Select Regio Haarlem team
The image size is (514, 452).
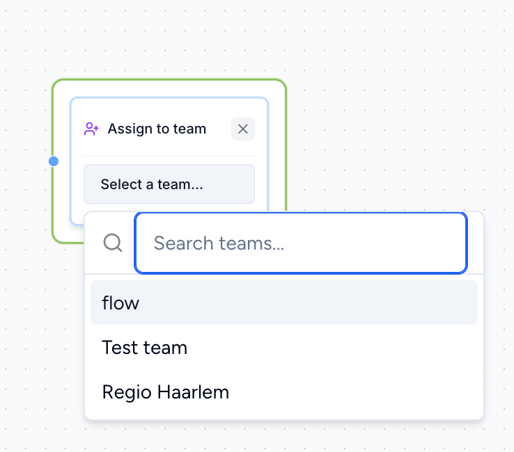[284, 392]
